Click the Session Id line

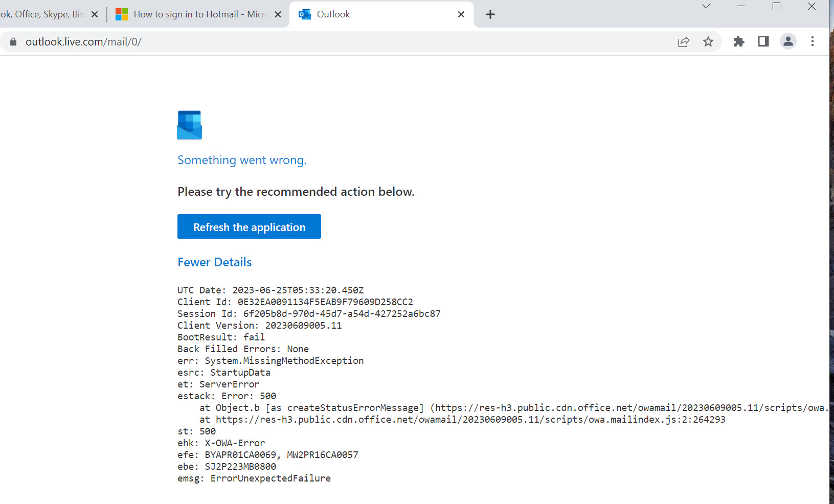[309, 314]
